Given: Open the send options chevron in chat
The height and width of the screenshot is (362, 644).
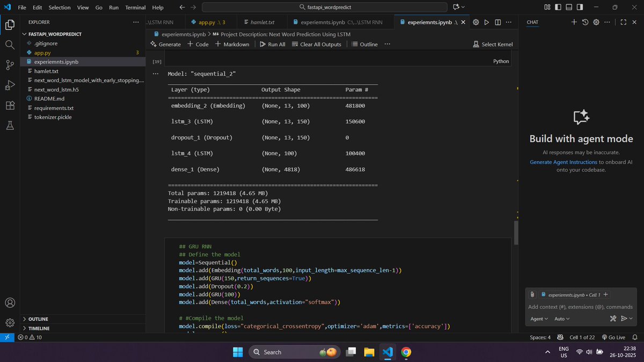Looking at the screenshot, I should (631, 319).
